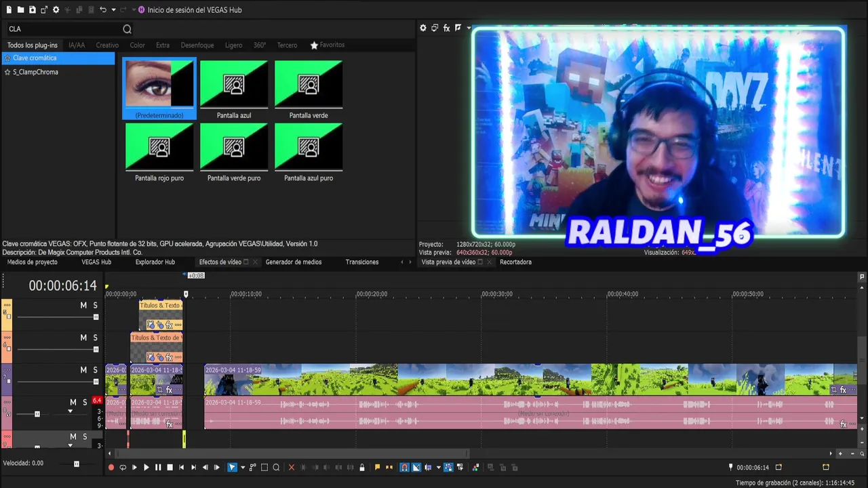Solo the topmost Títulos & Texto video track
This screenshot has width=868, height=488.
tap(95, 306)
